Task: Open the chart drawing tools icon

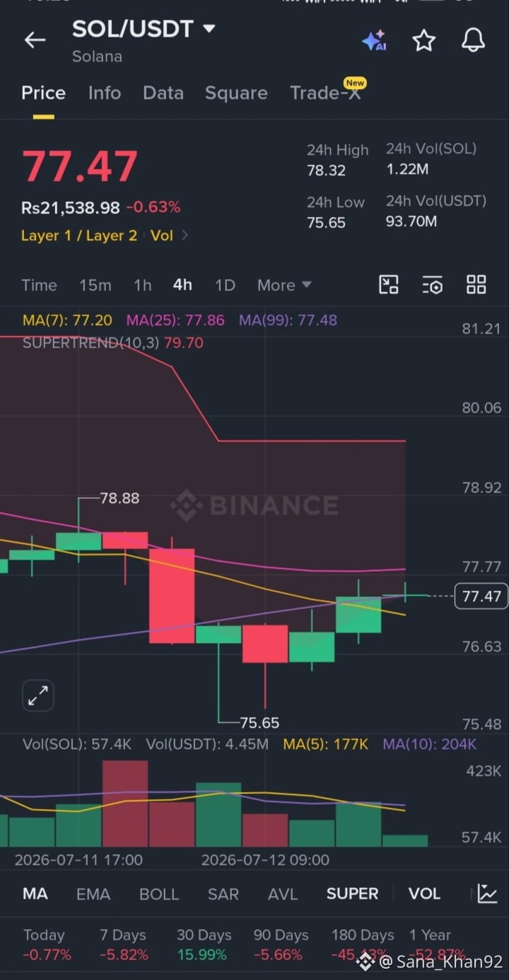Action: tap(389, 285)
